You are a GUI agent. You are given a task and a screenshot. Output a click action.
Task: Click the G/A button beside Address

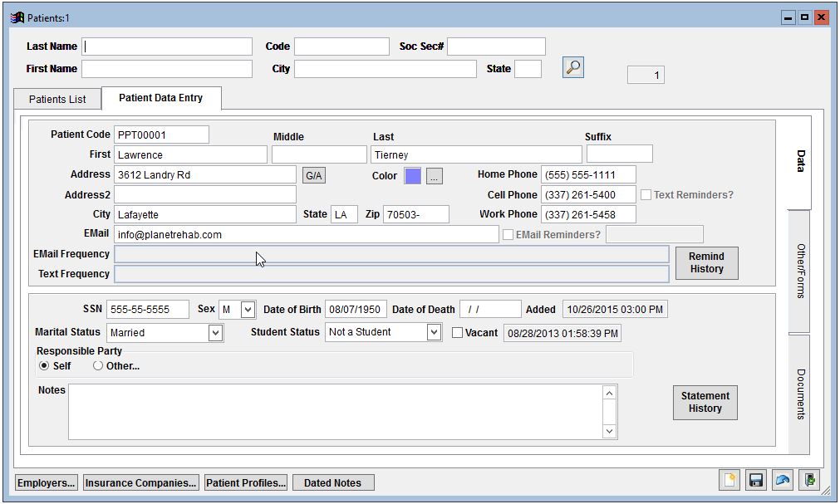314,175
